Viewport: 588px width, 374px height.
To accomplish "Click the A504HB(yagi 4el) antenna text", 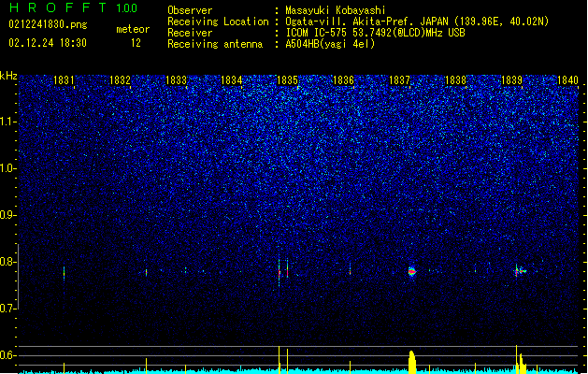I will (x=330, y=44).
